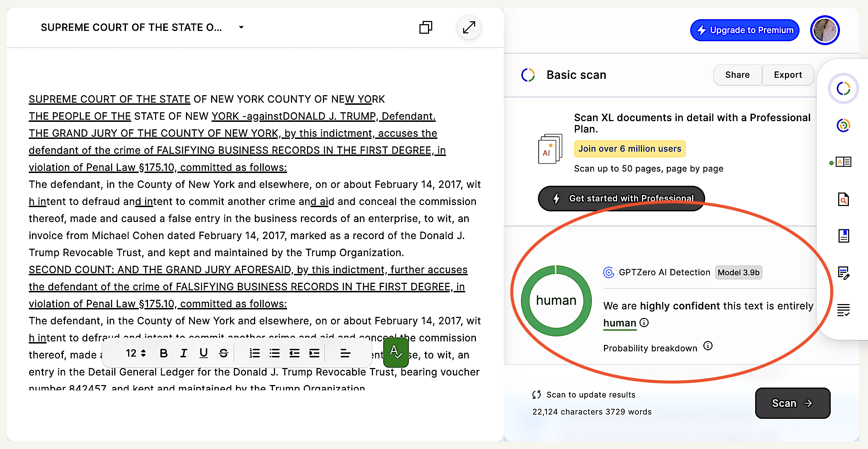Image resolution: width=868 pixels, height=449 pixels.
Task: Insert a numbered list
Action: 254,353
